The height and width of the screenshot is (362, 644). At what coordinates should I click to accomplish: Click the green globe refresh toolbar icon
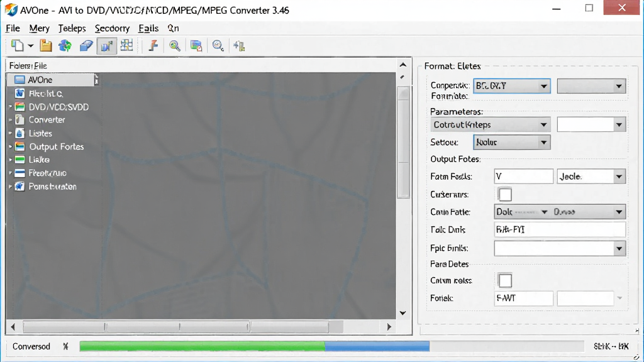[x=65, y=45]
